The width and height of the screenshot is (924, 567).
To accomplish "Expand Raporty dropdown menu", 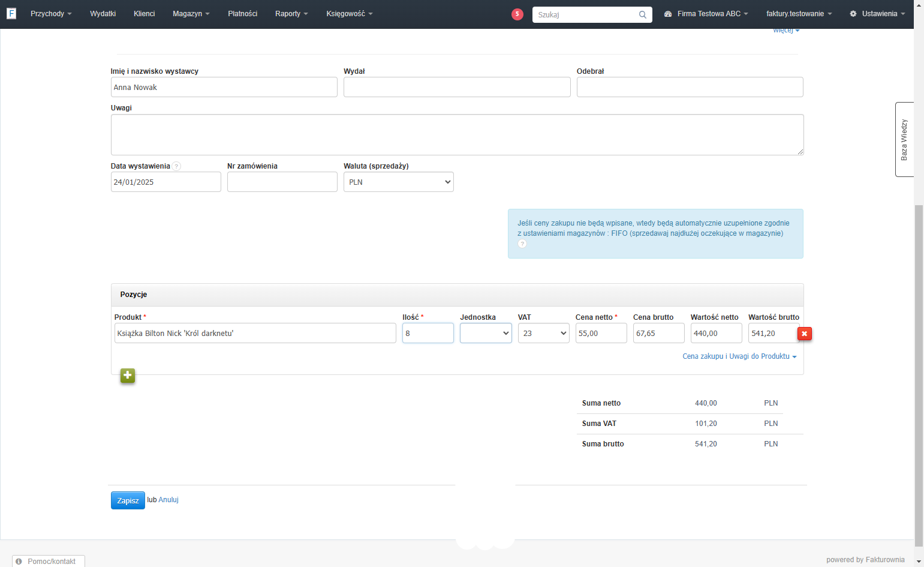I will click(291, 14).
